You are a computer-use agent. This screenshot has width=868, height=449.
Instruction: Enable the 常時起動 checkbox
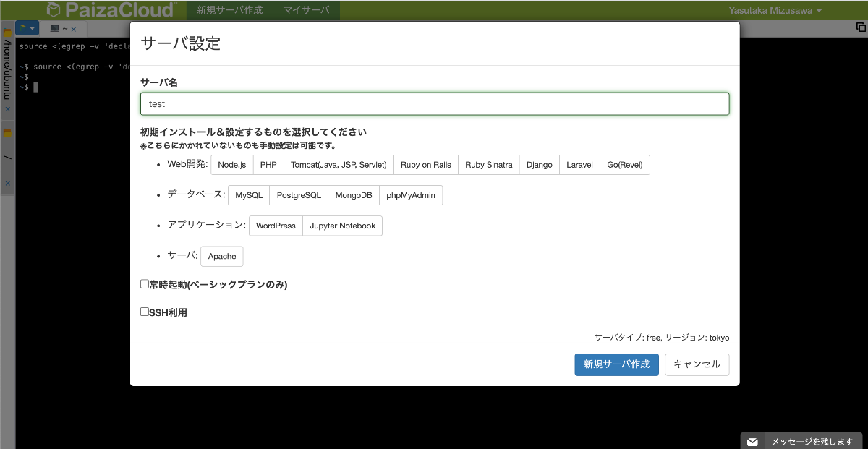145,284
